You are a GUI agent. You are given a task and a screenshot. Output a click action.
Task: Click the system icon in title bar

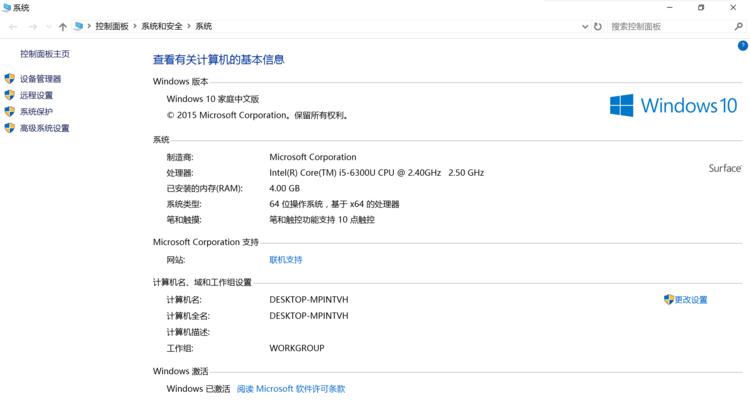coord(7,8)
